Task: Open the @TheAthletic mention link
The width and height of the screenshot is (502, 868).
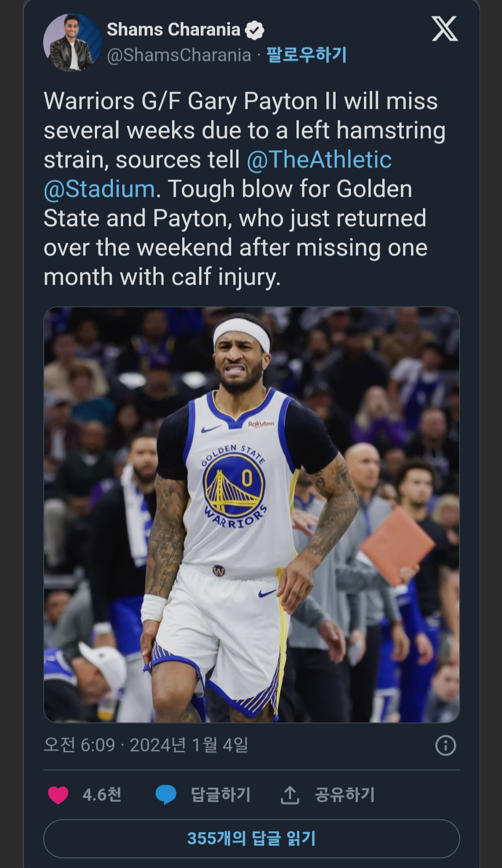Action: 319,160
